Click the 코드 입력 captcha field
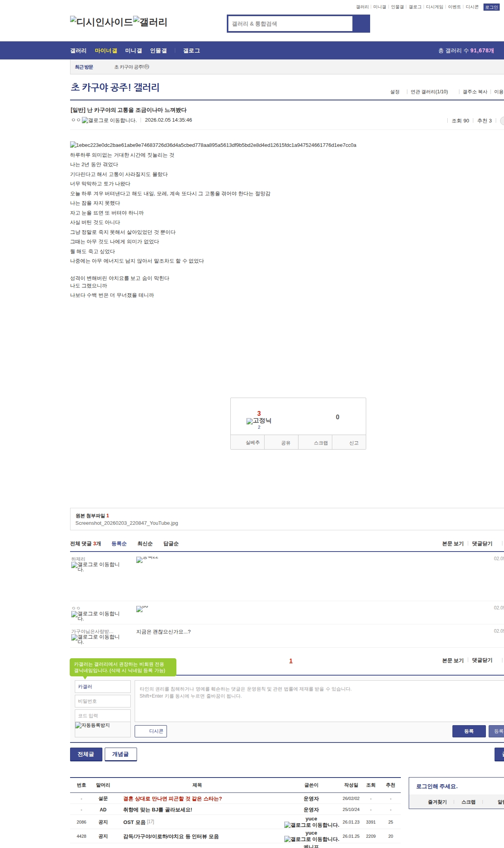The image size is (504, 848). (103, 716)
